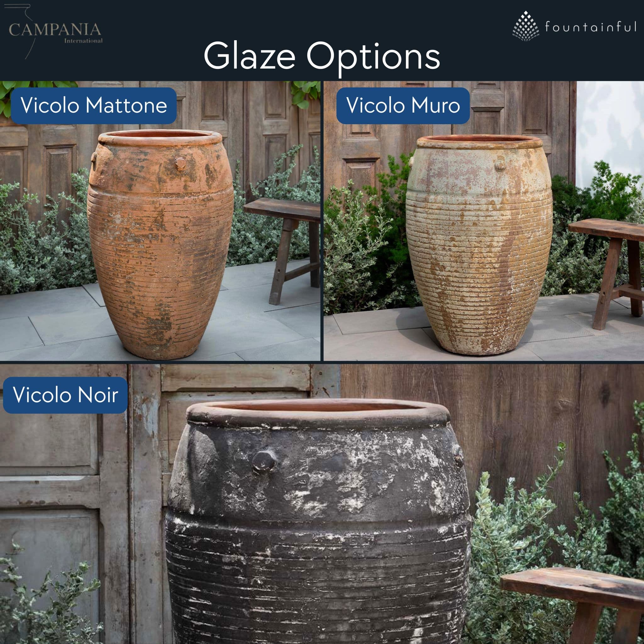Select the Vicolo Noir label
Viewport: 644px width, 644px height.
pyautogui.click(x=65, y=395)
